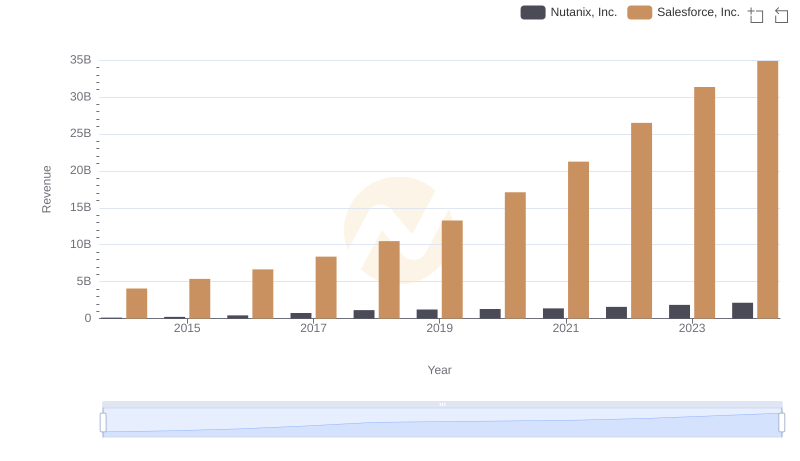800x461 pixels.
Task: Click the Salesforce bar for 2023
Action: [704, 202]
